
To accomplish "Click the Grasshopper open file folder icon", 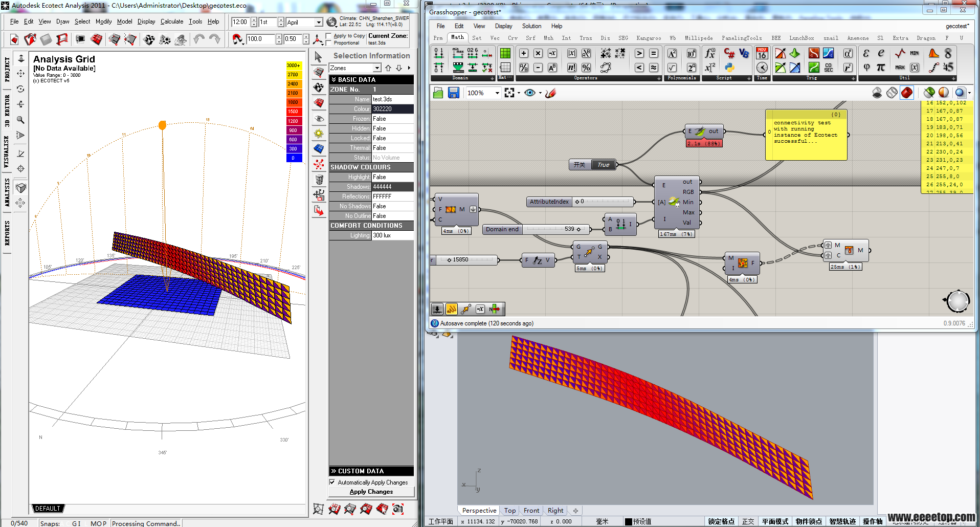I will [x=438, y=93].
